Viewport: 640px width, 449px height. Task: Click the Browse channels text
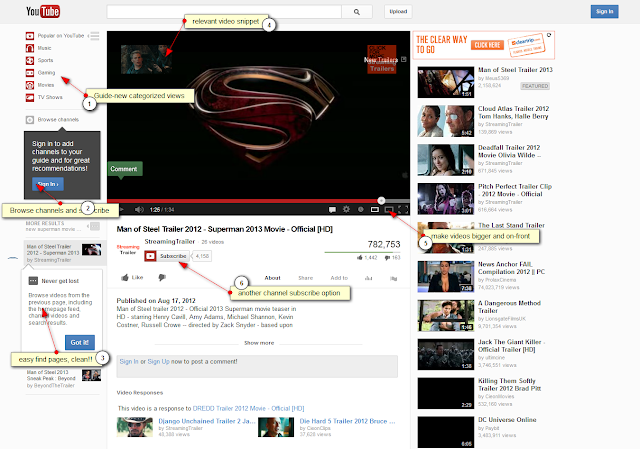[58, 120]
